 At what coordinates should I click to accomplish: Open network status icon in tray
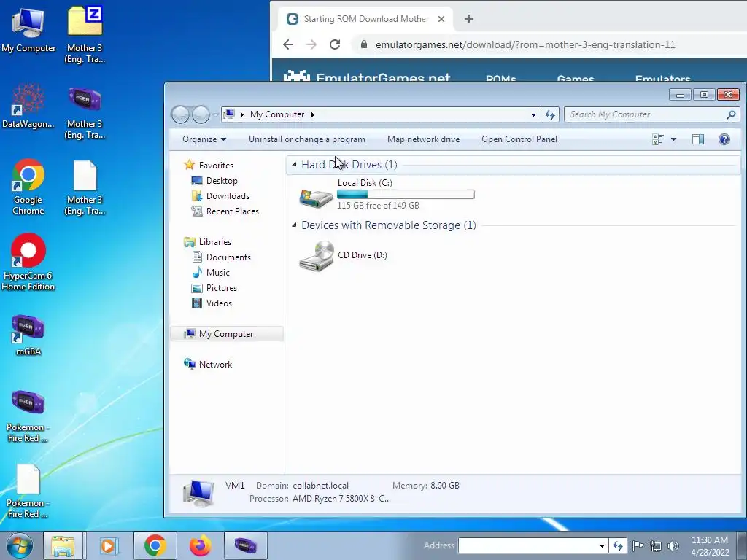point(656,545)
